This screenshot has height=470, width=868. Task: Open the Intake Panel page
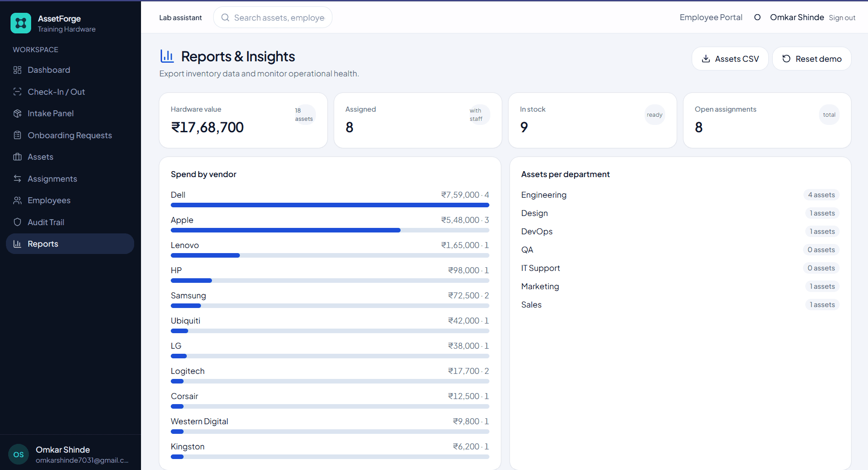pyautogui.click(x=70, y=113)
